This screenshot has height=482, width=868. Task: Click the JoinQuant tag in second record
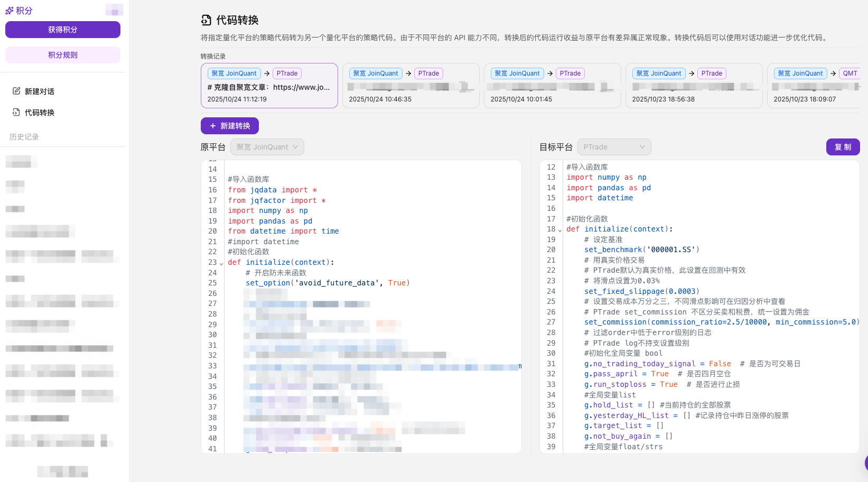point(376,73)
